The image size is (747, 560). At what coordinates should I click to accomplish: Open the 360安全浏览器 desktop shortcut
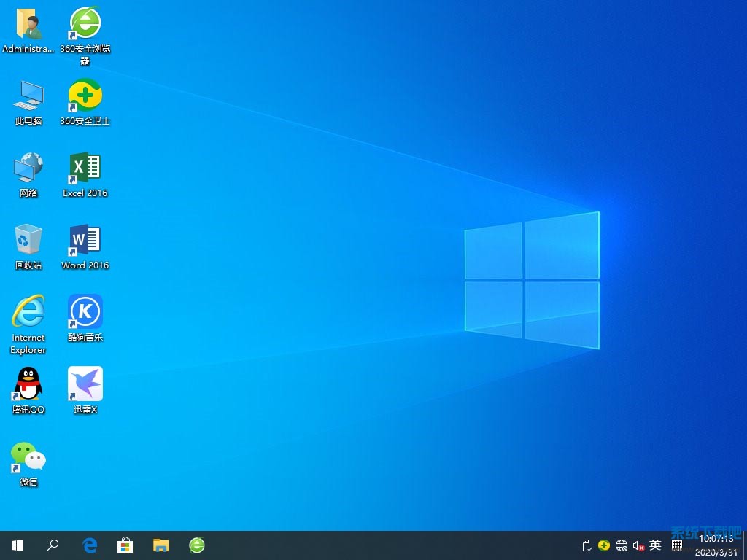pos(85,23)
